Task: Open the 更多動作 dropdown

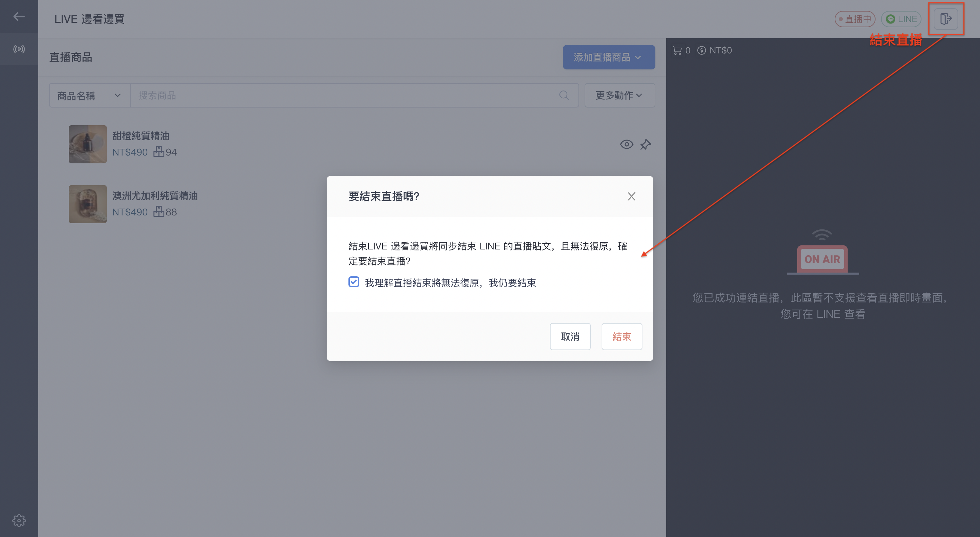Action: tap(619, 96)
